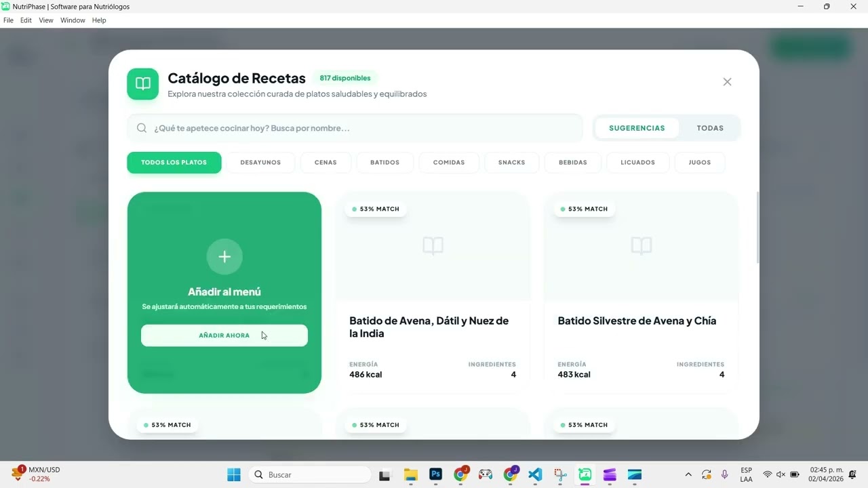Open the MXN/USD currency widget

point(36,474)
